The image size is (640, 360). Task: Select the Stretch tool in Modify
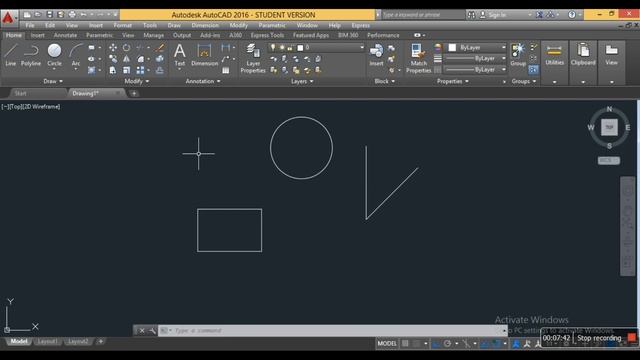(113, 70)
